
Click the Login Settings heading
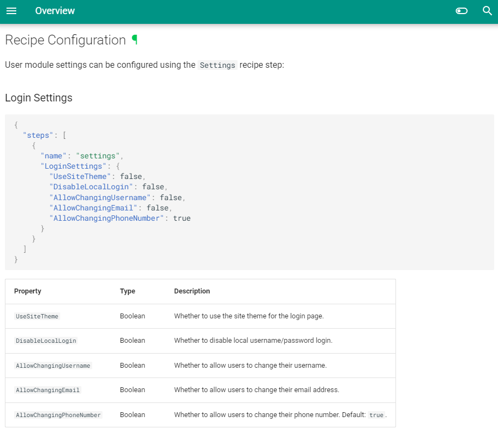pyautogui.click(x=39, y=98)
